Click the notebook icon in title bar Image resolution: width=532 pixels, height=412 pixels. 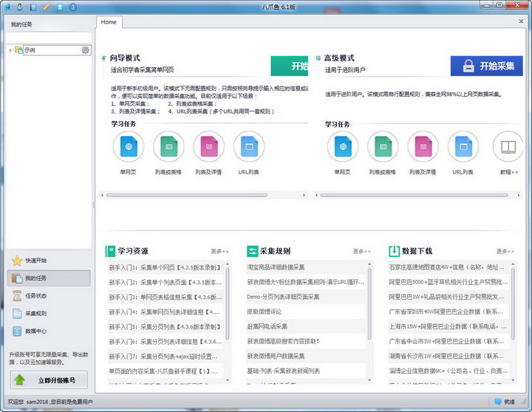point(33,7)
